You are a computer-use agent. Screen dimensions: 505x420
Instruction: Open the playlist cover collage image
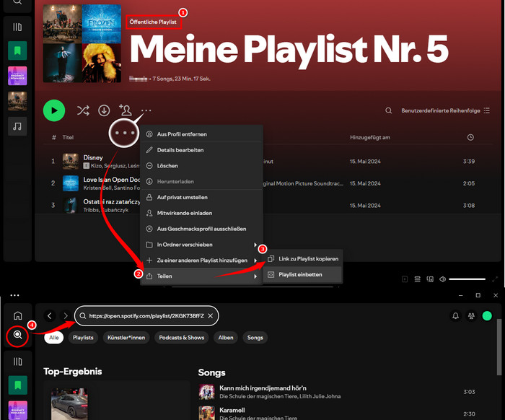(82, 43)
